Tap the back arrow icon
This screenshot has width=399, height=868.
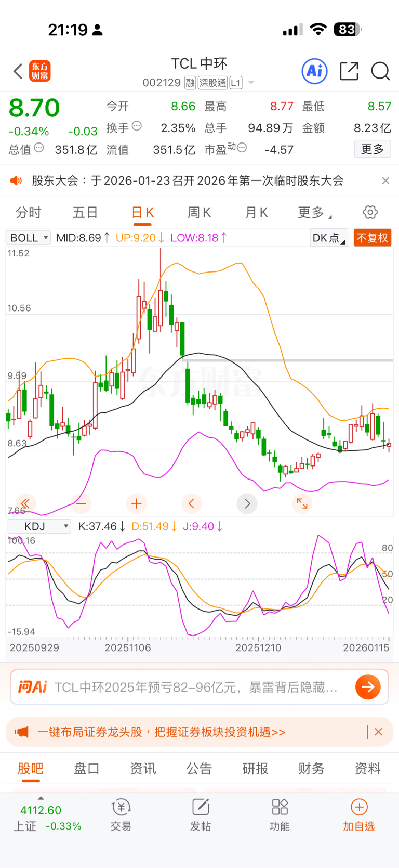click(x=18, y=71)
